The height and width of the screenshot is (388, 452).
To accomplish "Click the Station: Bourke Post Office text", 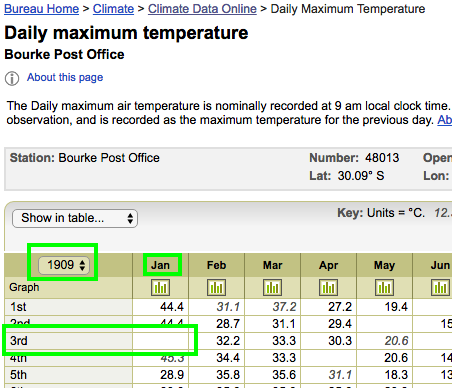I will point(85,158).
